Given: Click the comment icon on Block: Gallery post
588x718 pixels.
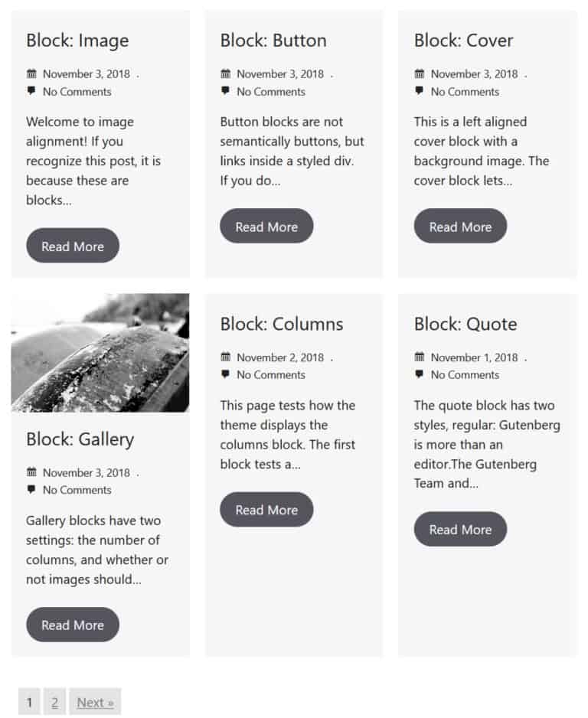Looking at the screenshot, I should 31,490.
